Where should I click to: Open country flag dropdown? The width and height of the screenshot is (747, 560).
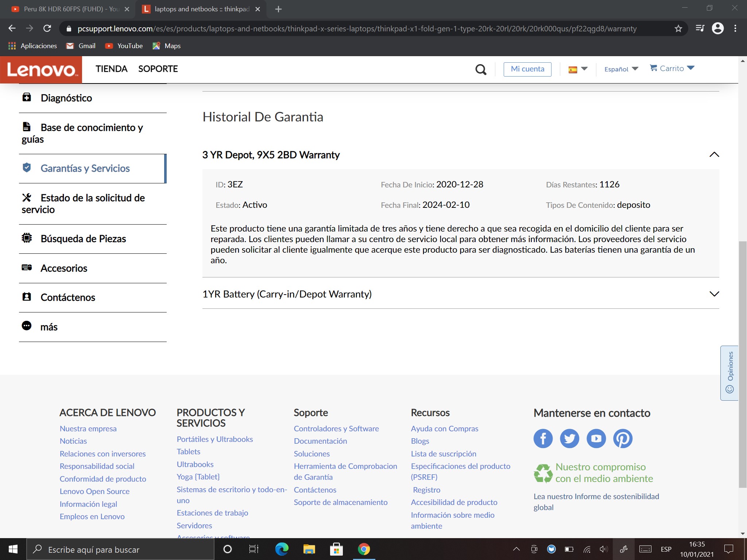(578, 69)
